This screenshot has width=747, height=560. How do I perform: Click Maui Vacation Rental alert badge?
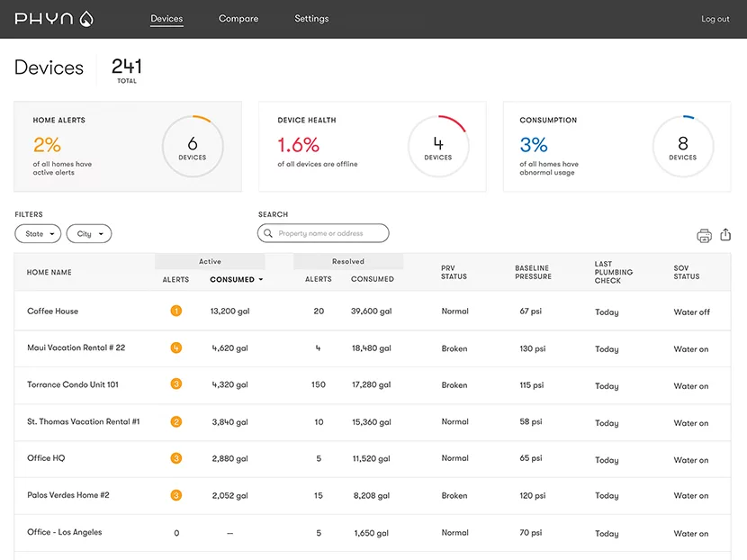tap(175, 348)
